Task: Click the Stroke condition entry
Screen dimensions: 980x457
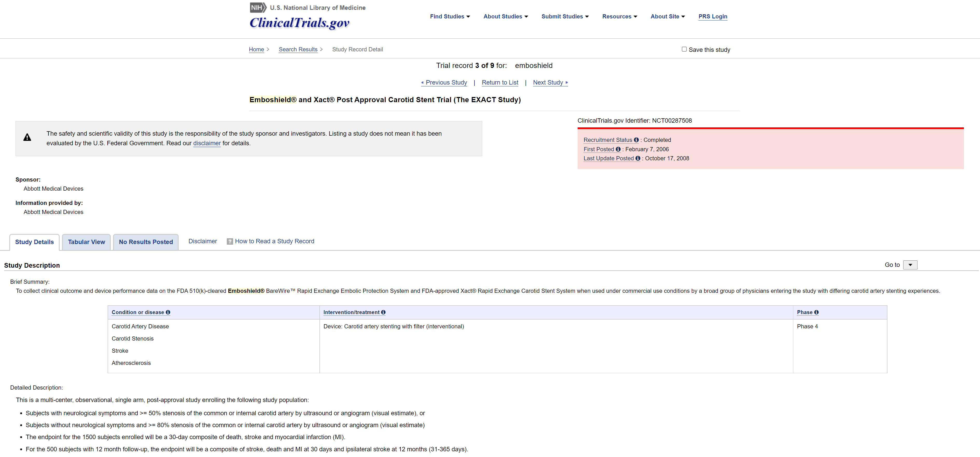Action: [x=120, y=351]
